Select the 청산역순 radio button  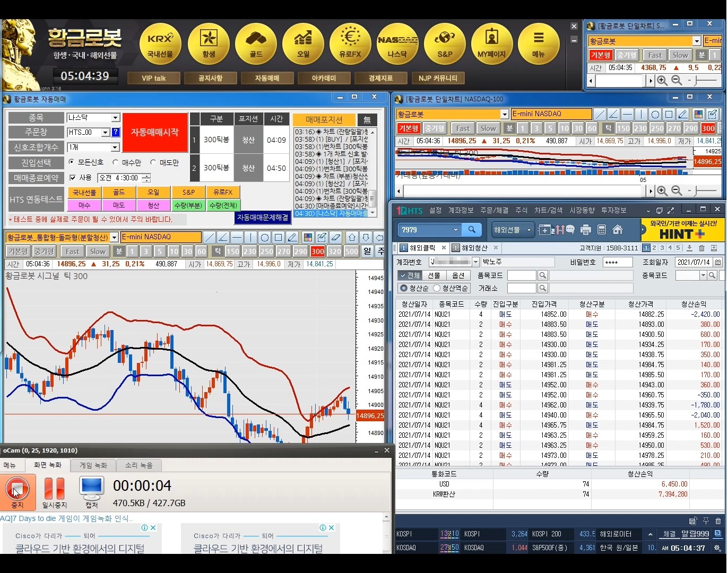pos(437,288)
